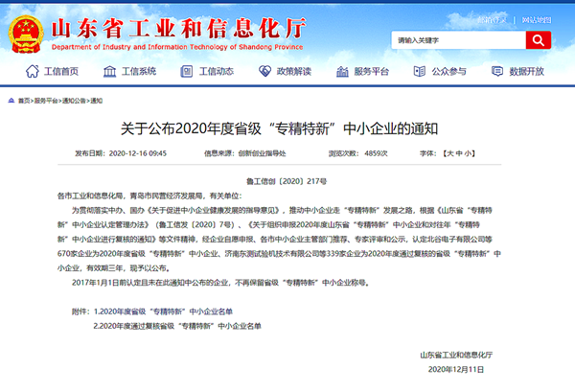
Task: Click the 工信动态 document icon
Action: tap(186, 71)
